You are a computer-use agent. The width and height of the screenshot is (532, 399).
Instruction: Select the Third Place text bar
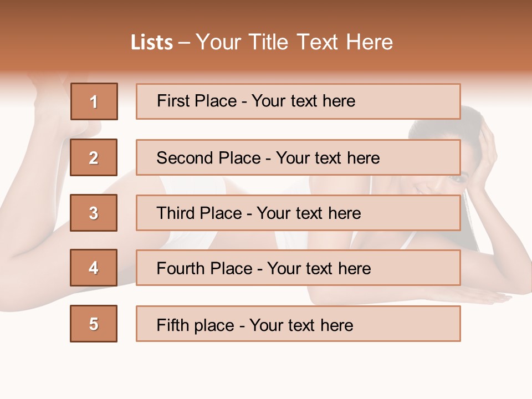pos(298,213)
